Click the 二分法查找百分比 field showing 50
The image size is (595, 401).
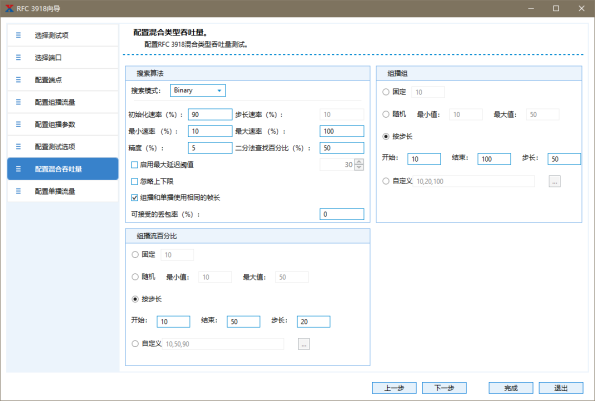[x=342, y=148]
